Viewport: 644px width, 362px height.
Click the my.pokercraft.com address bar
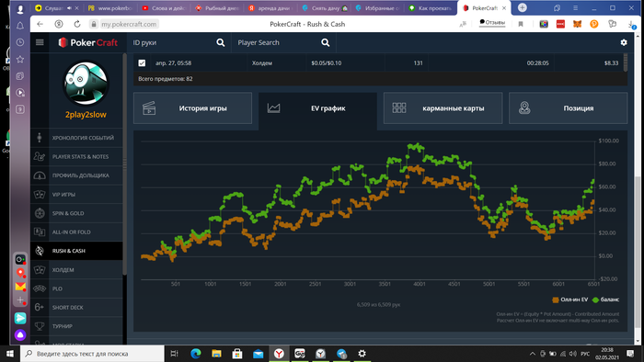coord(129,24)
